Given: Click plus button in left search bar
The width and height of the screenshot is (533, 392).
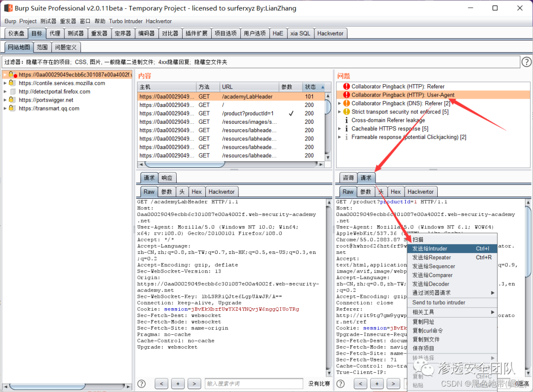Looking at the screenshot, I should pos(178,384).
